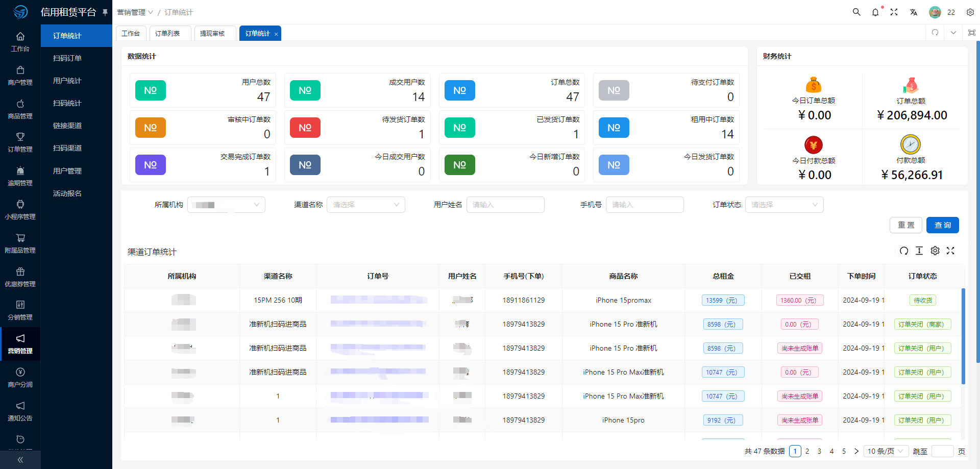
Task: Go to page 3
Action: coord(819,451)
